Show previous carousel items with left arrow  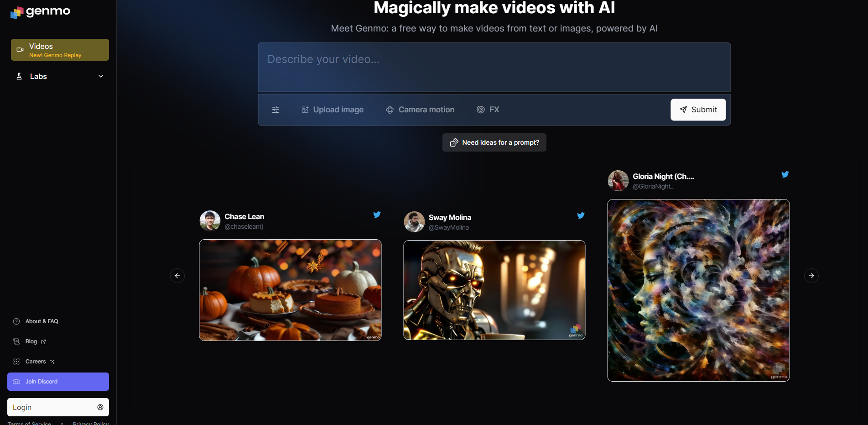pyautogui.click(x=177, y=276)
